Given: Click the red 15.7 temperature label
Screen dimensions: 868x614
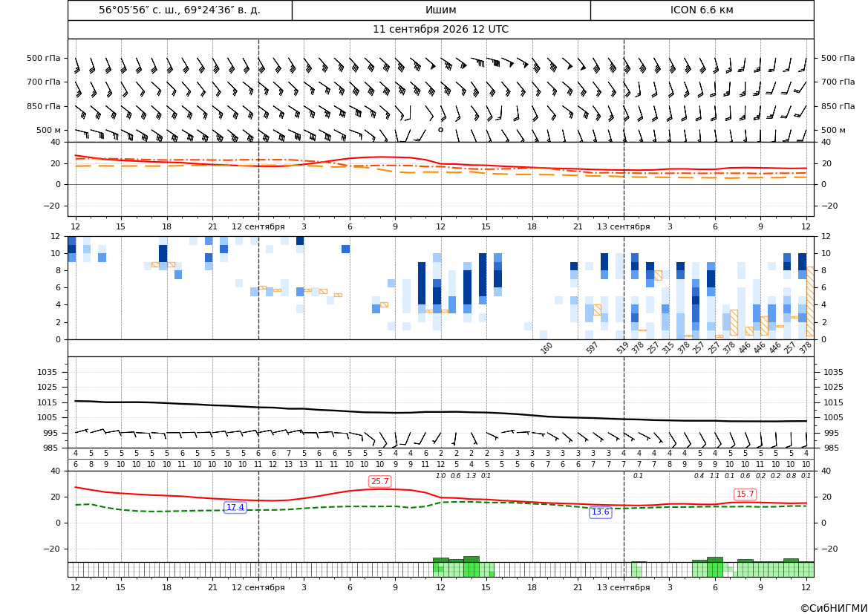Looking at the screenshot, I should (745, 494).
